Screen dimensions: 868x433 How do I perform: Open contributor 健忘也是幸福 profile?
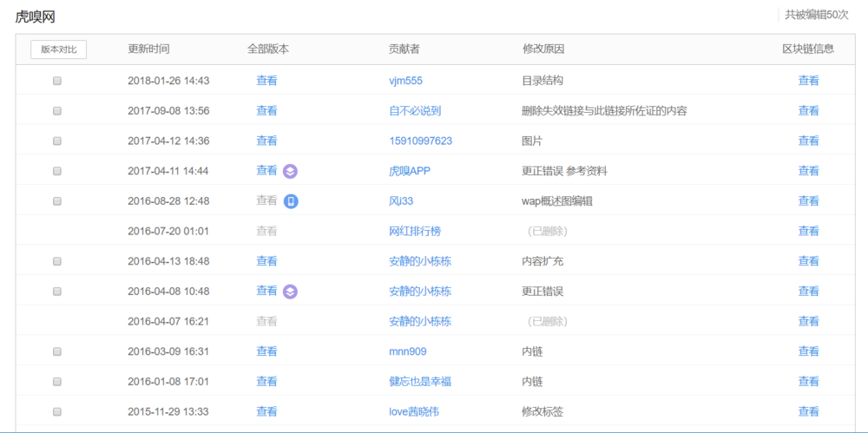click(x=420, y=382)
